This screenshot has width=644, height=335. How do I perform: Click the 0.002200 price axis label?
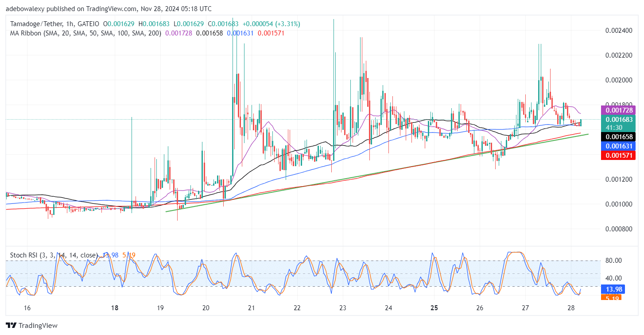click(618, 55)
